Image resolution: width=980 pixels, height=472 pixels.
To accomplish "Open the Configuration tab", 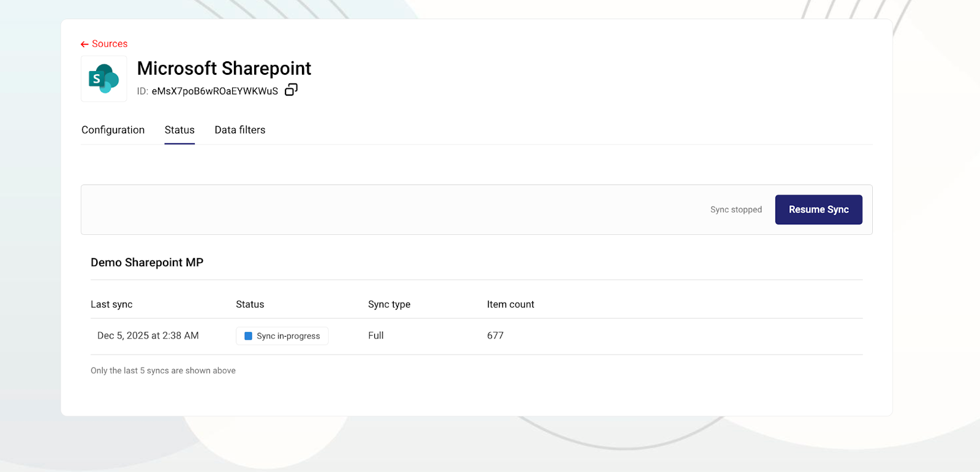I will (113, 130).
